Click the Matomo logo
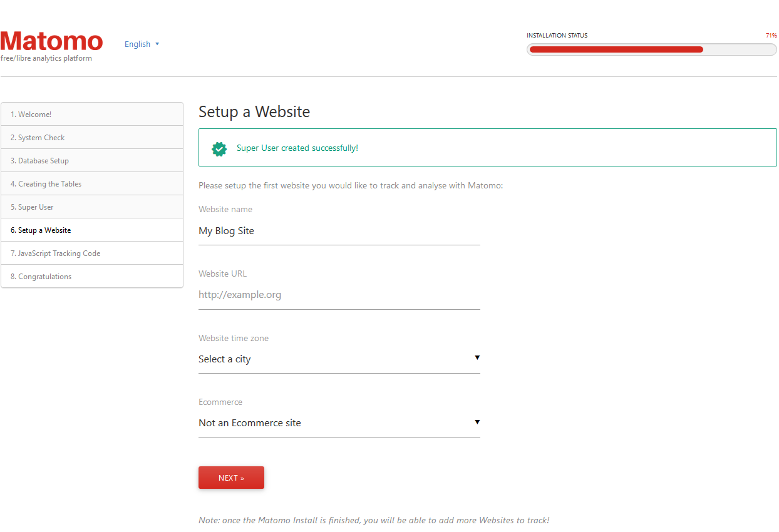The height and width of the screenshot is (532, 779). [52, 42]
